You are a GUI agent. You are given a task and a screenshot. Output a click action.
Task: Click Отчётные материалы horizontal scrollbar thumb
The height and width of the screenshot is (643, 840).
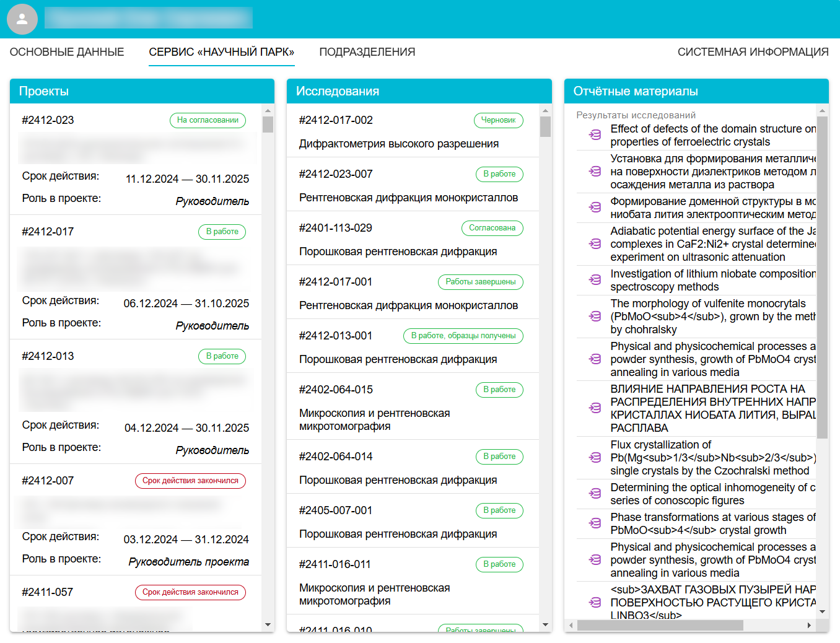(x=660, y=626)
